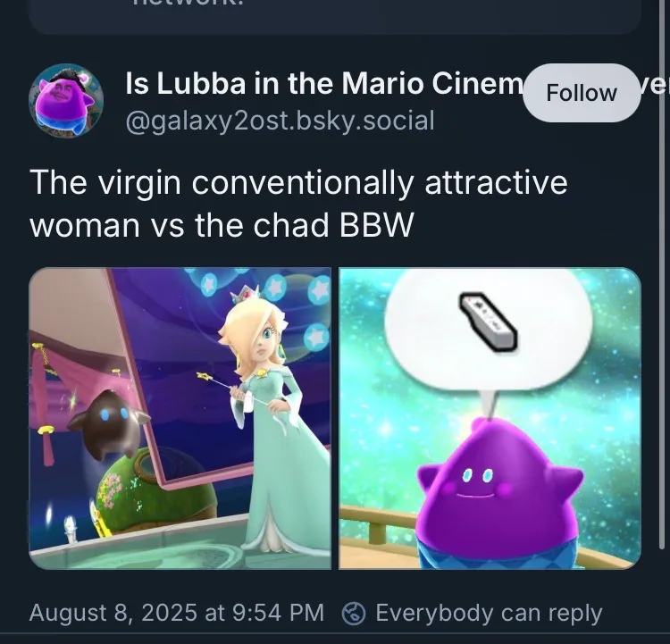Viewport: 670px width, 644px height.
Task: View the left Rosalina image attachment
Action: click(x=180, y=418)
